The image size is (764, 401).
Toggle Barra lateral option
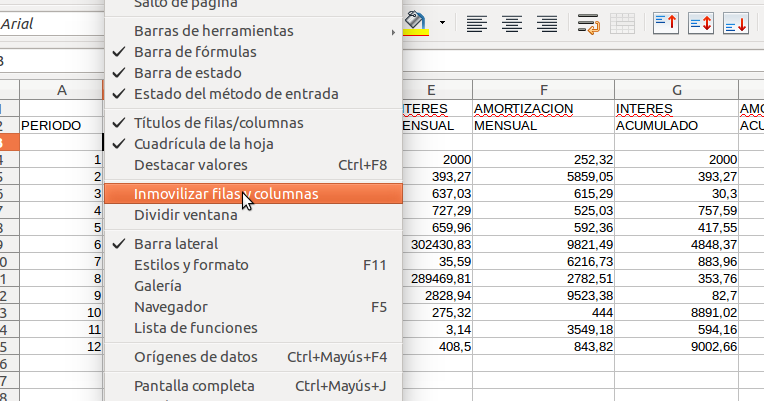(x=253, y=244)
